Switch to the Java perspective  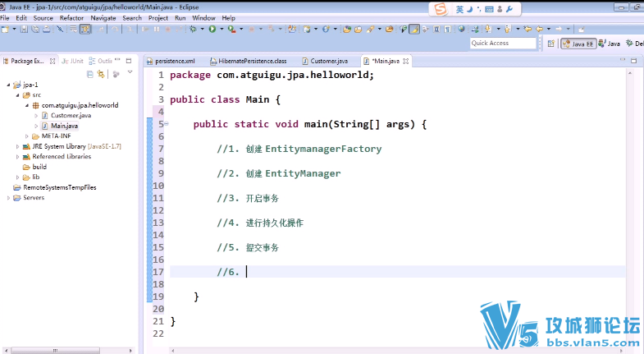tap(609, 44)
